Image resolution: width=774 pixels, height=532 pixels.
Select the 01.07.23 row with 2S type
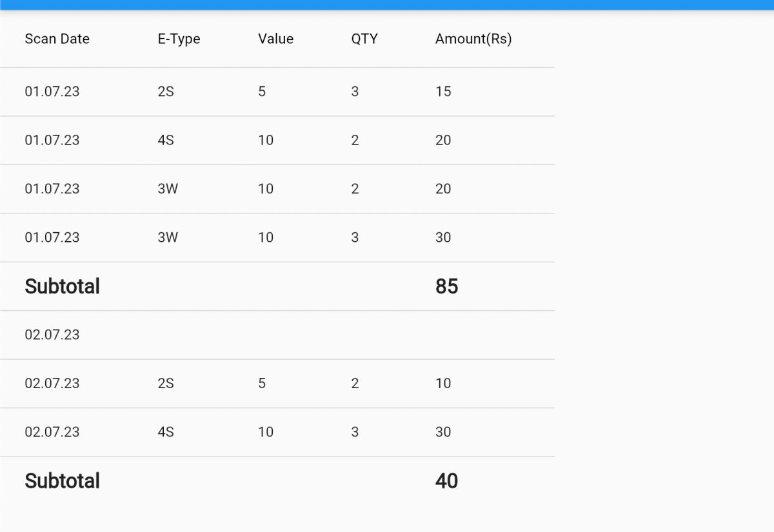click(277, 92)
